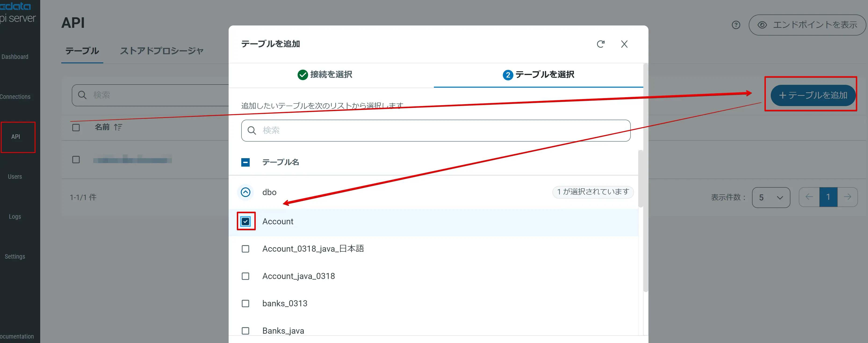Open the API sidebar menu item
This screenshot has height=343, width=868.
pyautogui.click(x=16, y=137)
